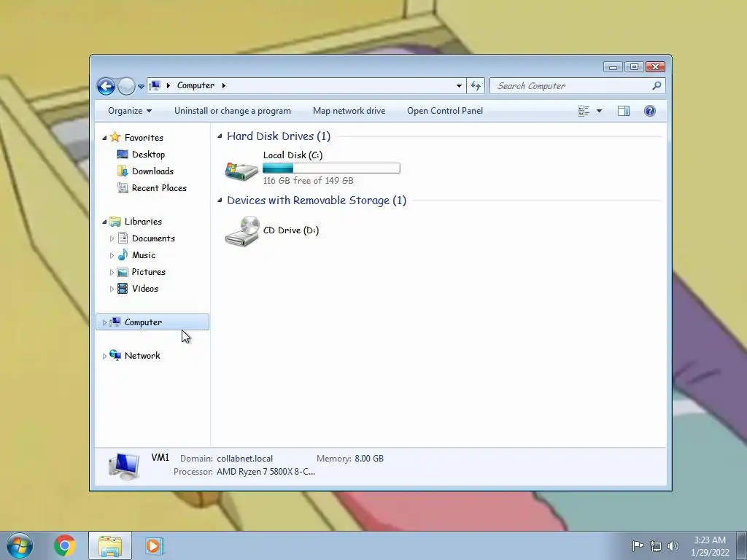
Task: Select the Videos library
Action: pos(145,289)
